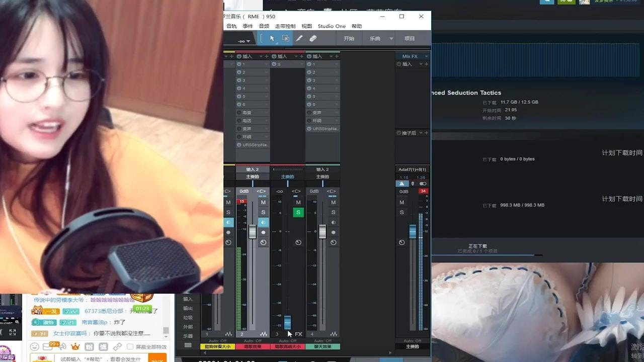Open channel 3 FX automation dial icon
Image resolution: width=644 pixels, height=362 pixels.
coord(298,242)
